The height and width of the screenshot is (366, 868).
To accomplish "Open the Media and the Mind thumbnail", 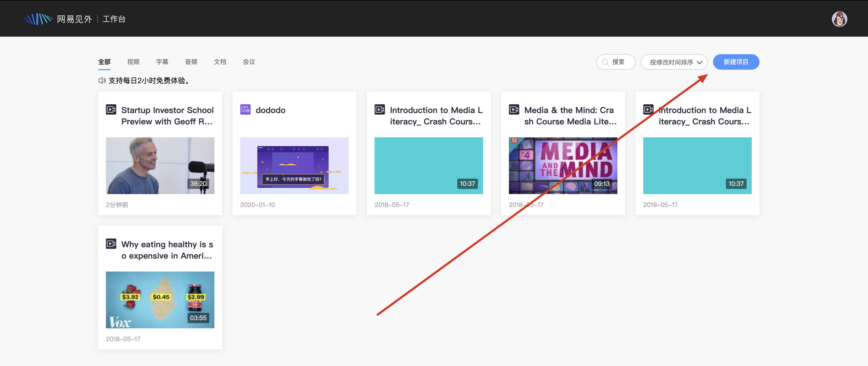I will [x=563, y=166].
